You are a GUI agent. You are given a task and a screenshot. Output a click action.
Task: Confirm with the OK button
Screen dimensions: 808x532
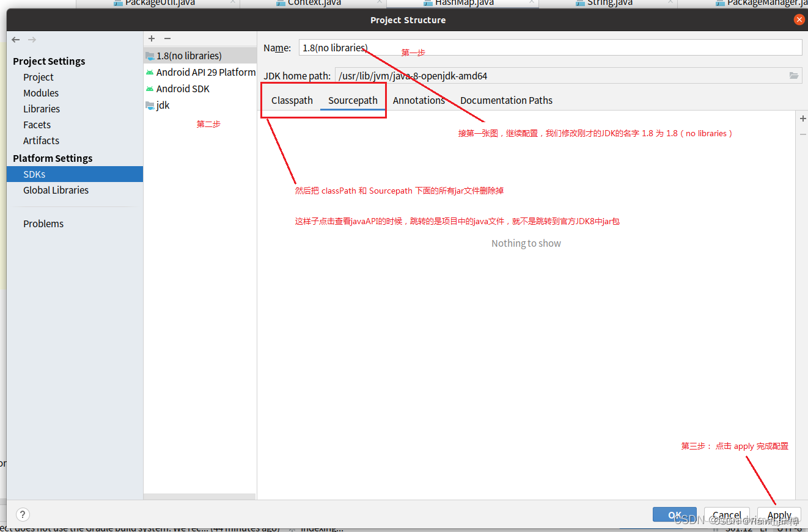[x=674, y=515]
